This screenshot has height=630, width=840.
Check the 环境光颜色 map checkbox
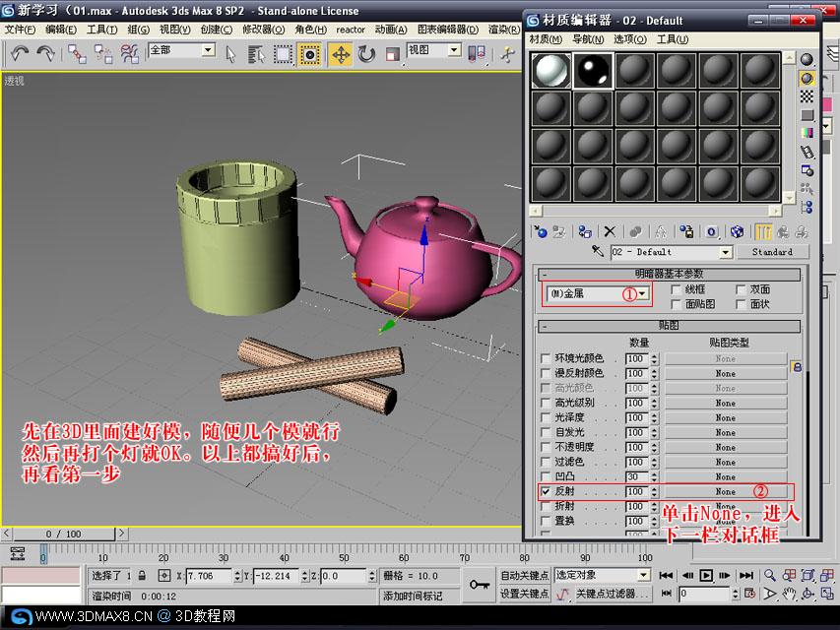point(546,358)
